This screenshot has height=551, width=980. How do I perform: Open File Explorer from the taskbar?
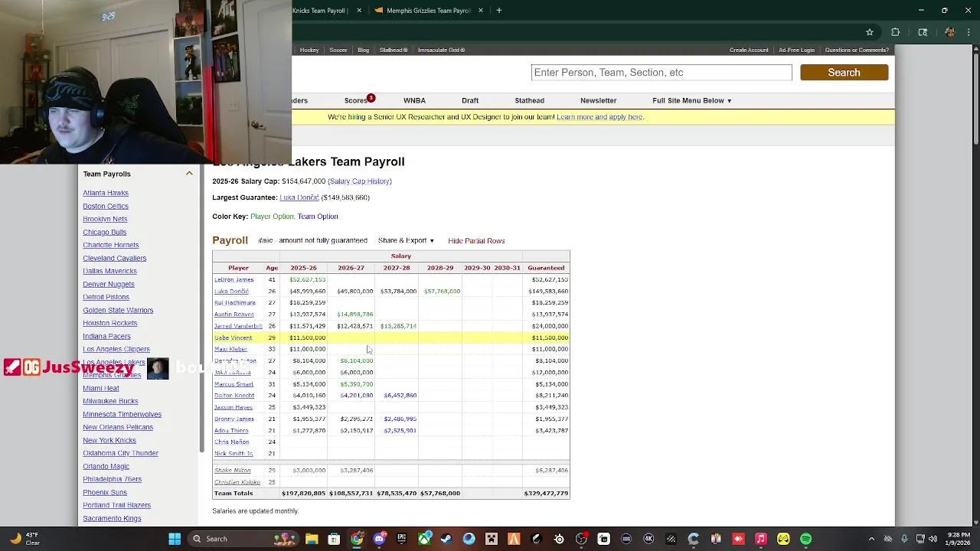pyautogui.click(x=312, y=539)
